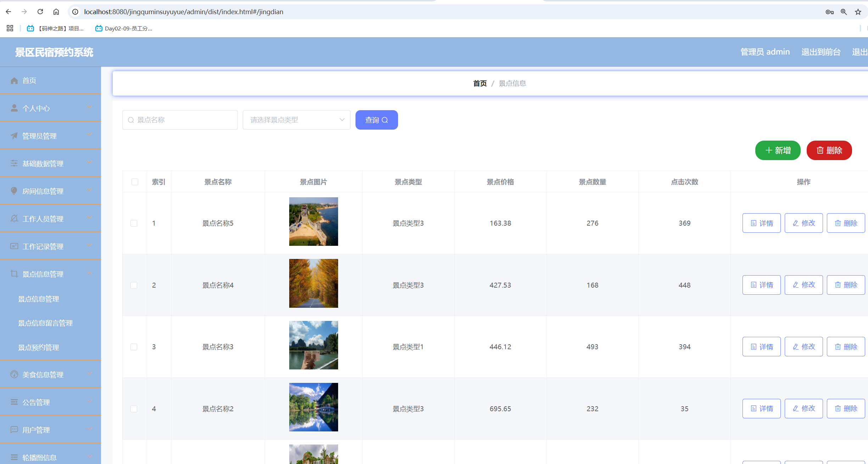
Task: Click 退出到前台 in the header
Action: (821, 52)
